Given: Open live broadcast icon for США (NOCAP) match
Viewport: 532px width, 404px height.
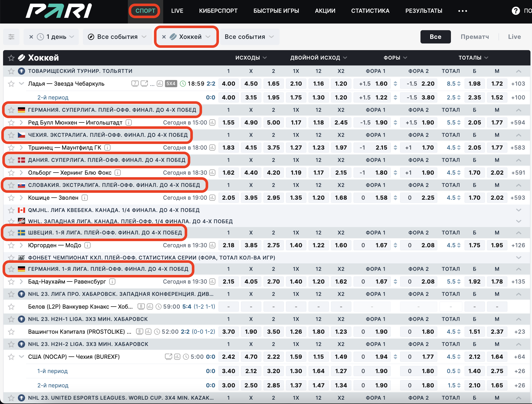Looking at the screenshot, I should pos(169,356).
